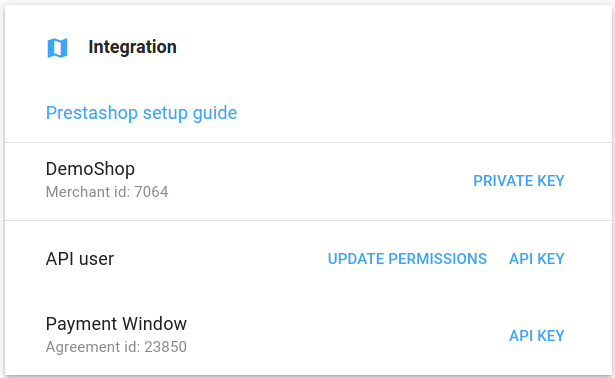Select the Integration heading text
The width and height of the screenshot is (615, 378).
[x=133, y=47]
